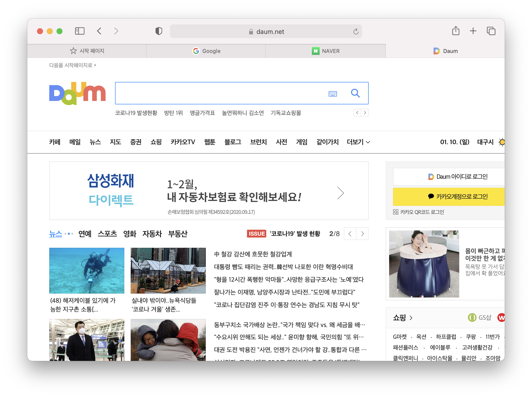
Task: Open the virtual keyboard icon in search box
Action: click(333, 94)
